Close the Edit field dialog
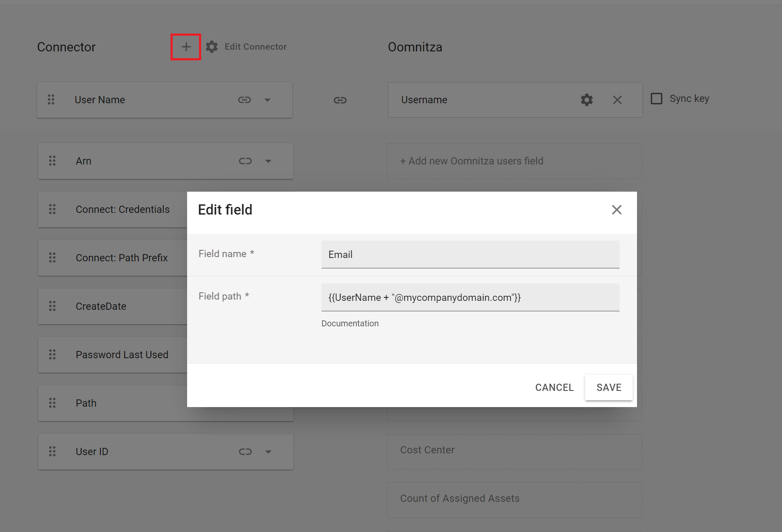 (x=617, y=210)
